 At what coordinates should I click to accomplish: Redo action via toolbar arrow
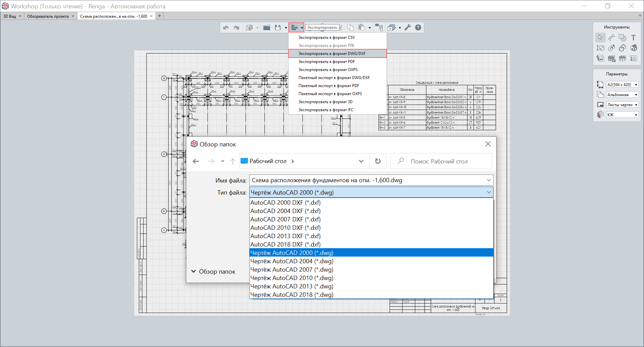237,28
